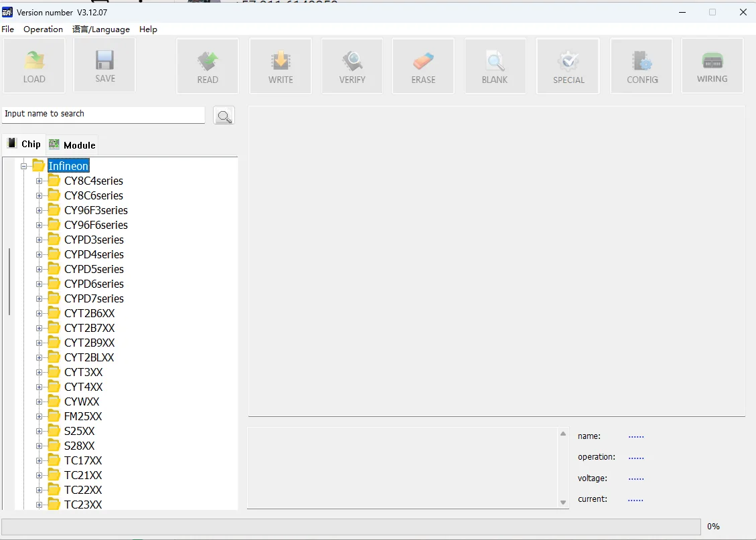
Task: Select the CYPD6series tree entry
Action: coord(94,284)
